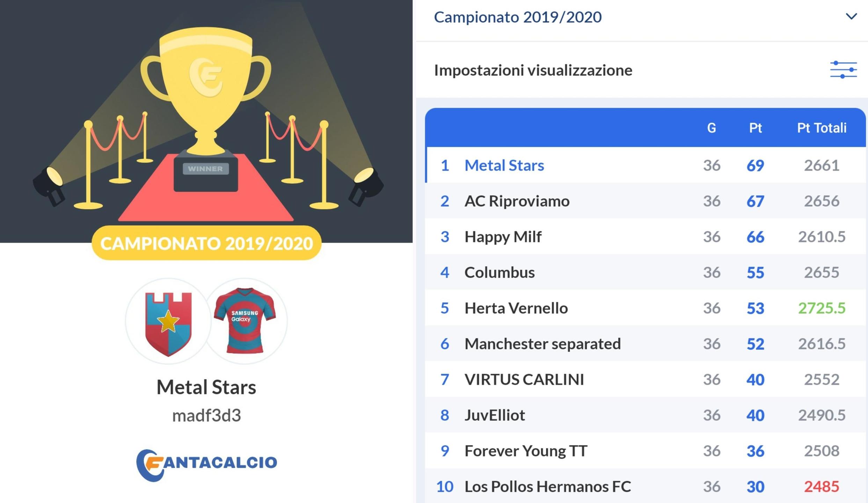Click the madf3d3 username
Image resolution: width=868 pixels, height=503 pixels.
(206, 416)
